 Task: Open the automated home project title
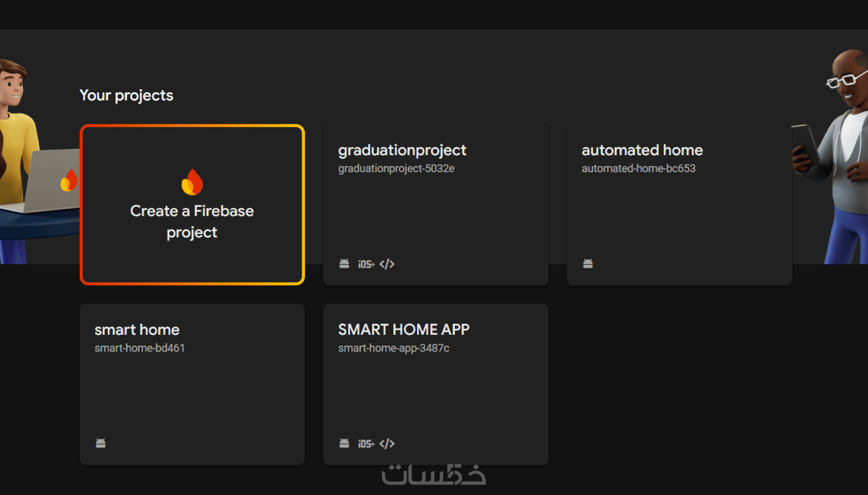point(642,150)
